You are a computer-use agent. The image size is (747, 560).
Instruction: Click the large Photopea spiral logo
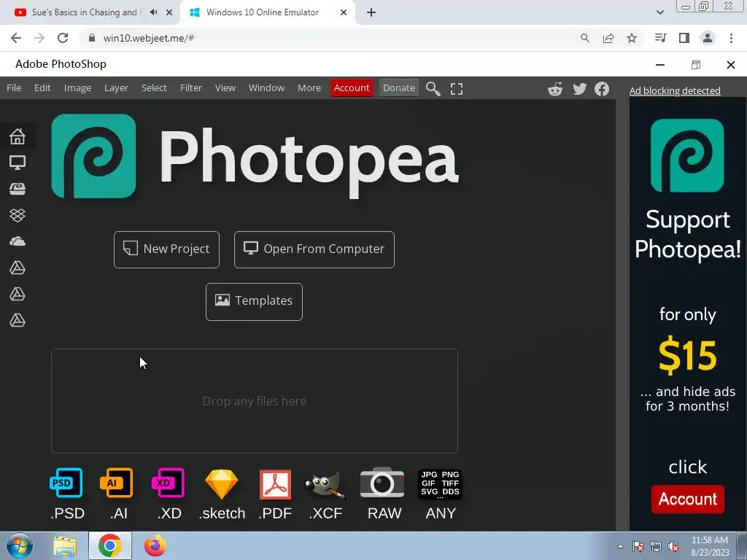[x=93, y=156]
